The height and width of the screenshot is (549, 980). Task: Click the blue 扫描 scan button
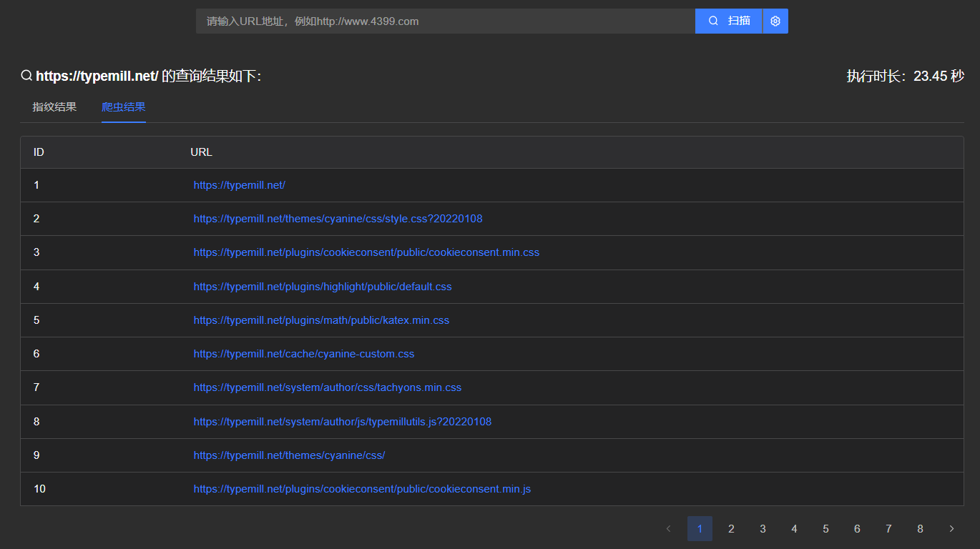(x=729, y=21)
